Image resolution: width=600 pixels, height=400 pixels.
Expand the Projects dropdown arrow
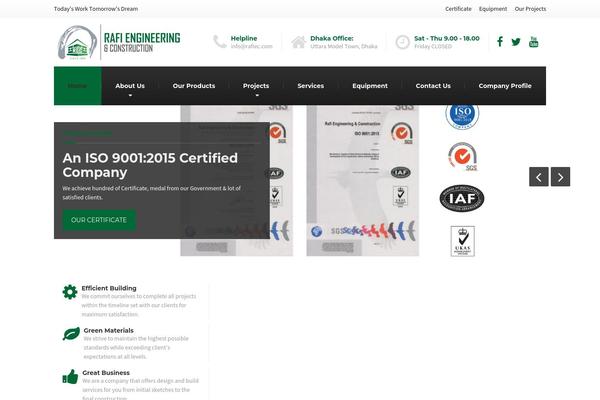(257, 95)
